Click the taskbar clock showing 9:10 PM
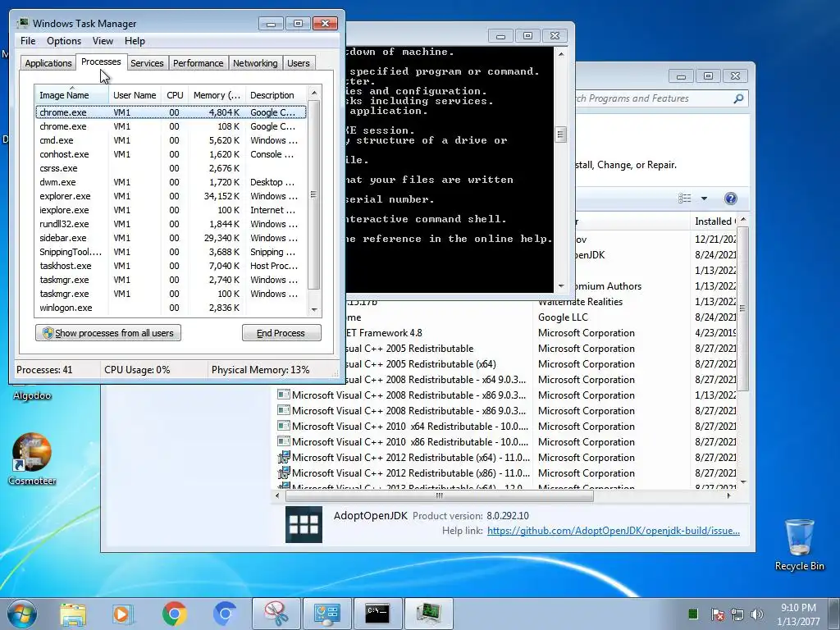This screenshot has height=630, width=840. point(798,614)
